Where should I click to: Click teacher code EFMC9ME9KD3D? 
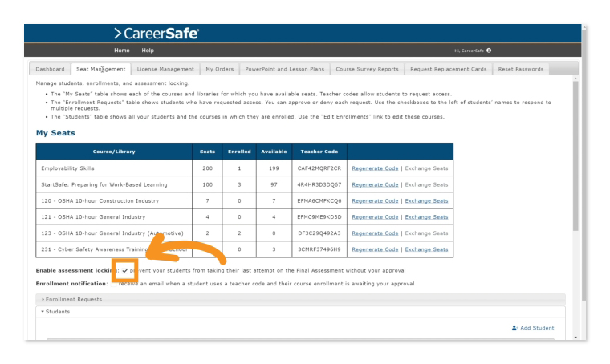pos(319,217)
